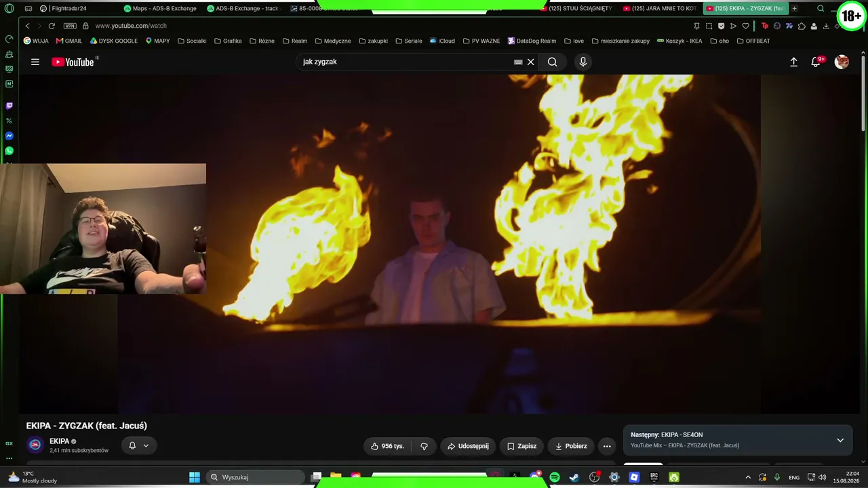Expand the Następny: EKIPA - SE4ON playlist panel
Image resolution: width=868 pixels, height=488 pixels.
840,440
